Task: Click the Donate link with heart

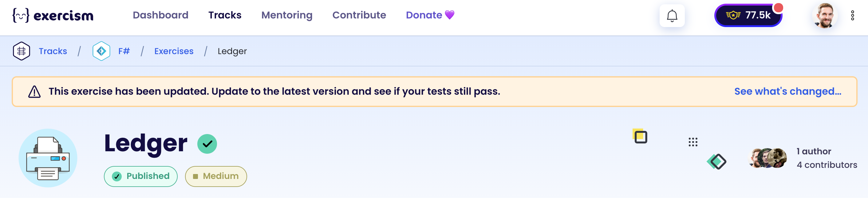Action: (430, 15)
